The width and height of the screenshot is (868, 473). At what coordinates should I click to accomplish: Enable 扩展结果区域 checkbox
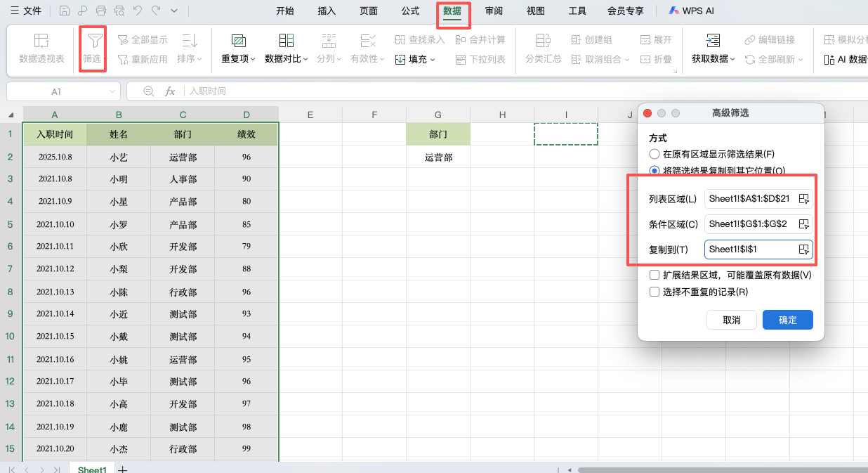[x=655, y=275]
